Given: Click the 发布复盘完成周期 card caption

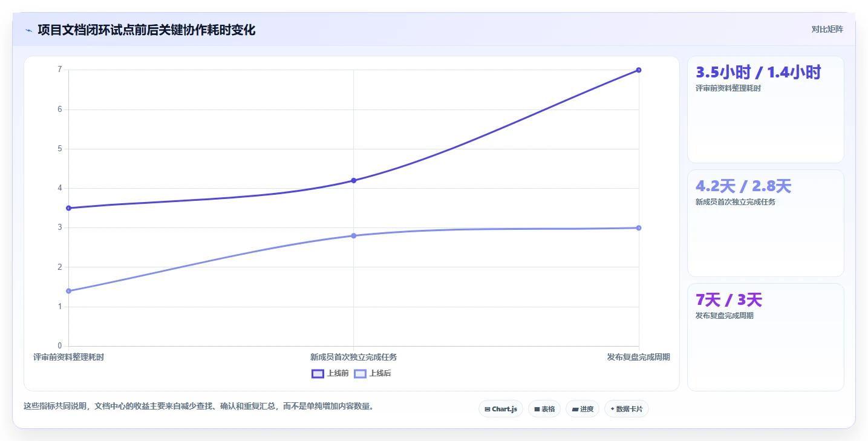Looking at the screenshot, I should [x=725, y=316].
